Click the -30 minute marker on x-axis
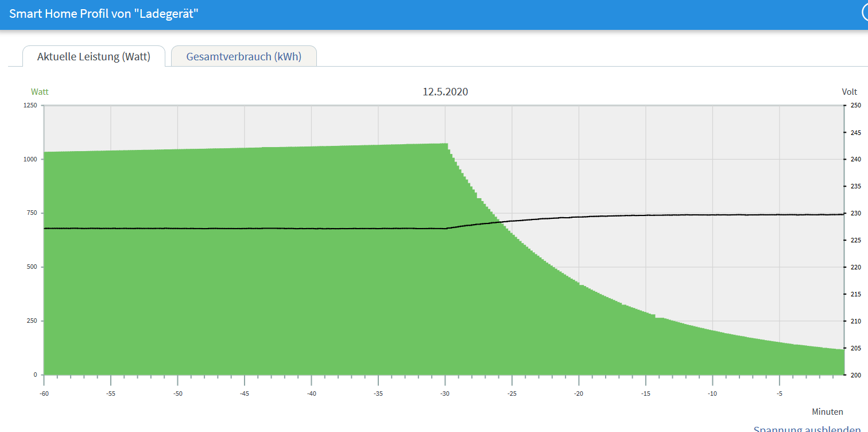The height and width of the screenshot is (432, 868). [445, 394]
